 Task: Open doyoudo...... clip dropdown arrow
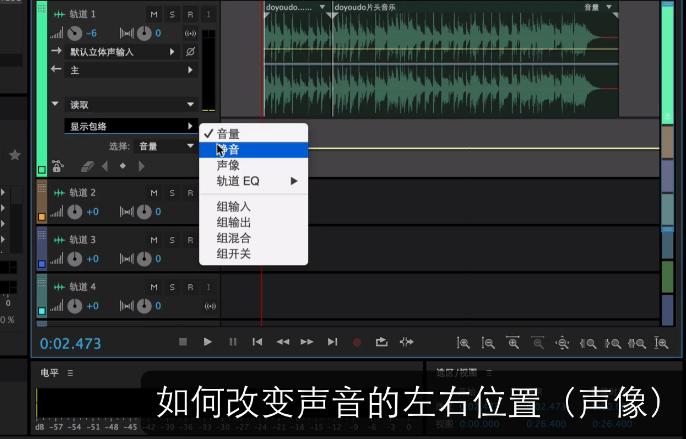click(322, 7)
